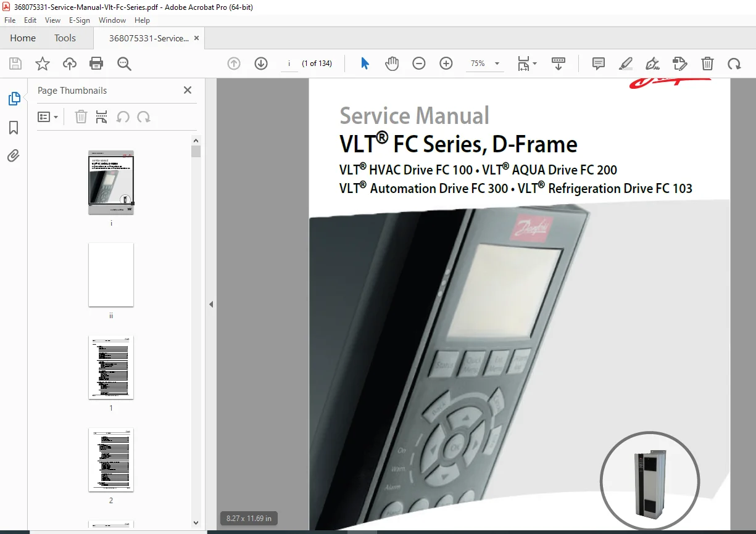756x534 pixels.
Task: Rotate thumbnails counterclockwise icon
Action: click(x=123, y=117)
